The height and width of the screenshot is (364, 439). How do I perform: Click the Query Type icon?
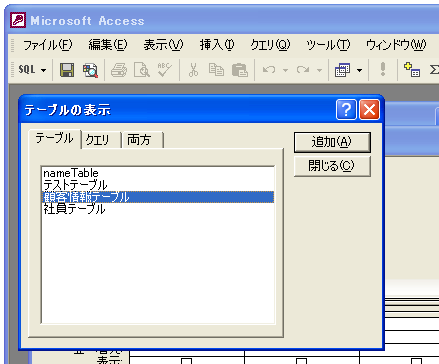(x=342, y=70)
